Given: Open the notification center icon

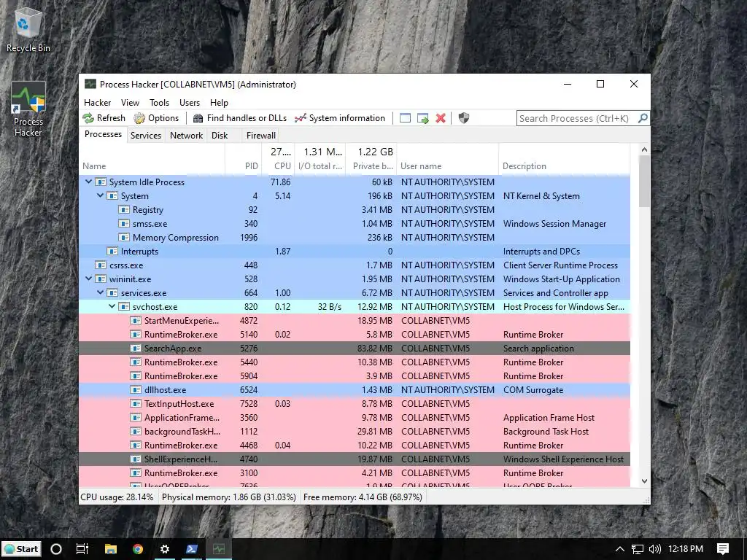Looking at the screenshot, I should tap(723, 549).
